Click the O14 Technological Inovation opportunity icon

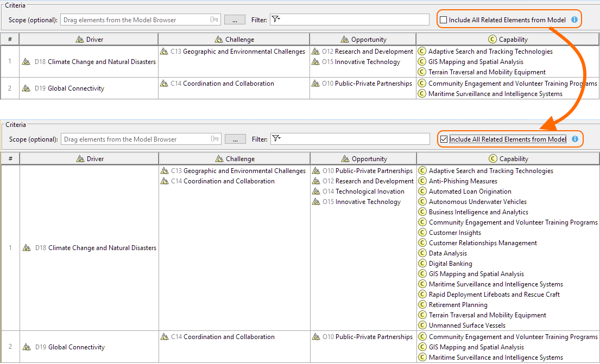click(315, 191)
